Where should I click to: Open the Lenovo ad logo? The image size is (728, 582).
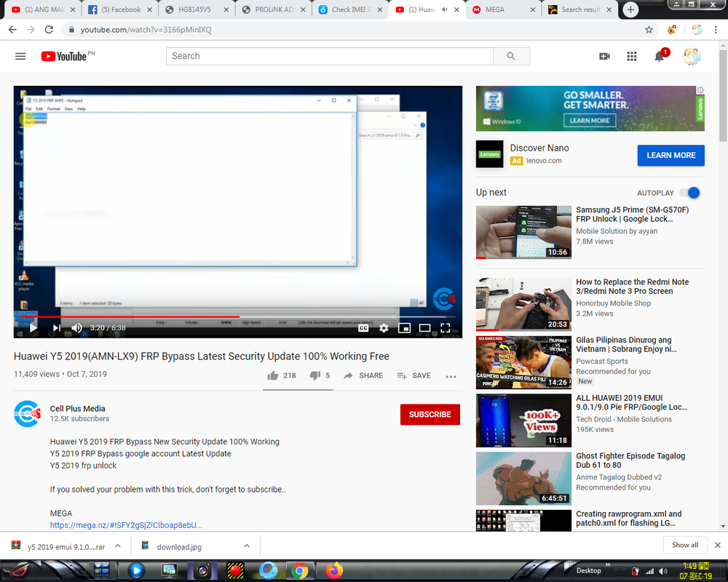coord(489,154)
